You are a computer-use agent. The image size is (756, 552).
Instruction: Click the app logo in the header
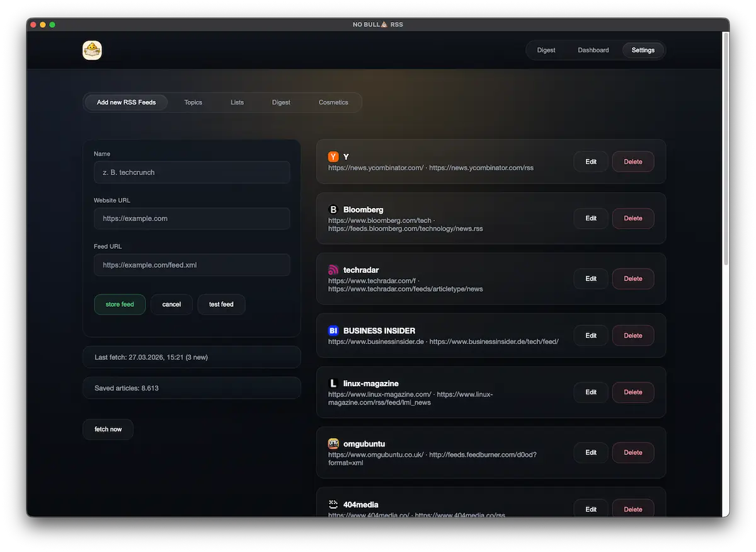point(92,50)
